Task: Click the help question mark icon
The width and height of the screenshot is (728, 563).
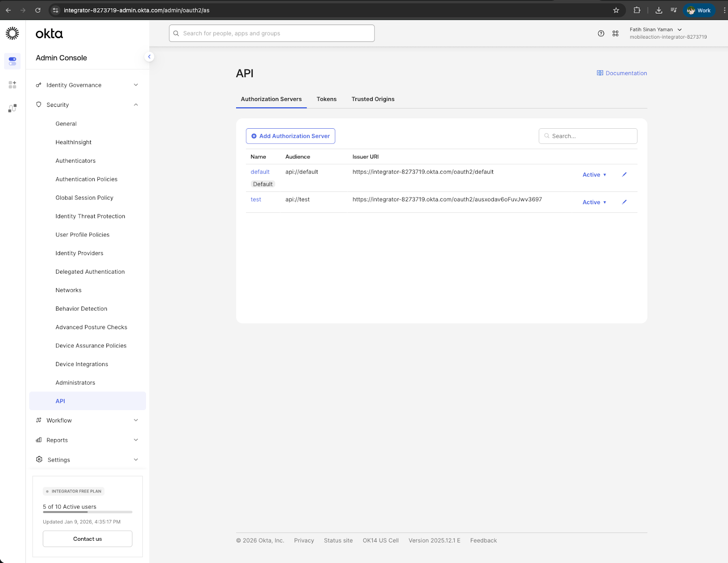Action: [x=601, y=33]
